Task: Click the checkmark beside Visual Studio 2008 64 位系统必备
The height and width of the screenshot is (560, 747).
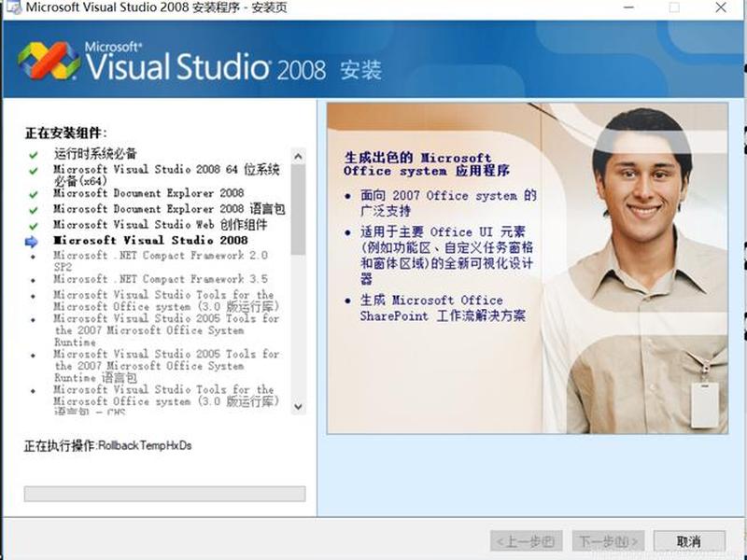Action: pos(34,171)
